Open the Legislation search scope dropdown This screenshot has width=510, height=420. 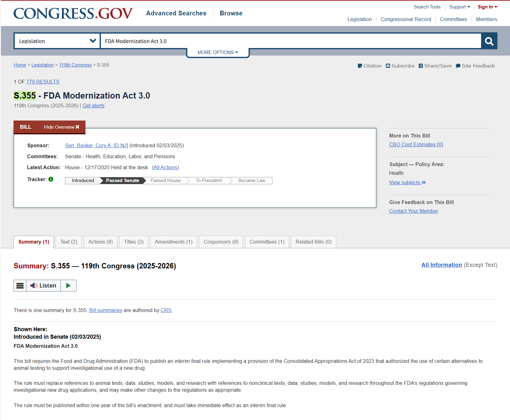[57, 41]
